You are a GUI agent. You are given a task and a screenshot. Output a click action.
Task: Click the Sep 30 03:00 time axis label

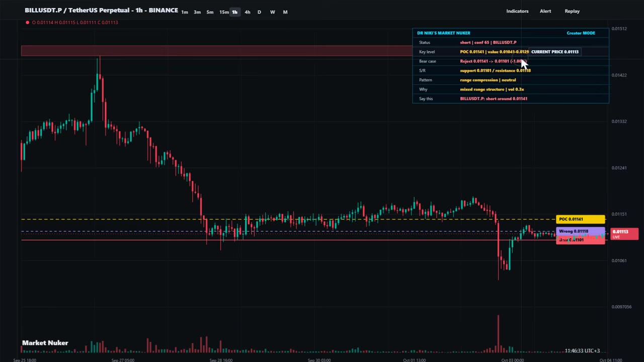(x=319, y=360)
